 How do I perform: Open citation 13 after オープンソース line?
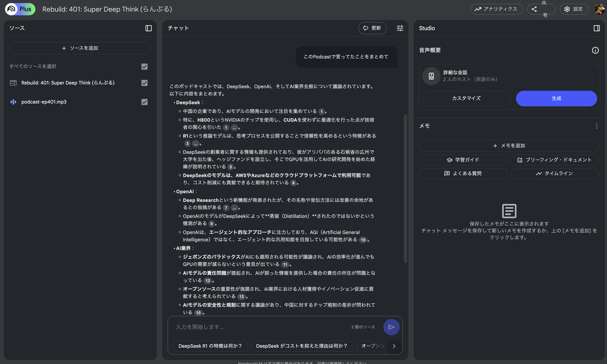pyautogui.click(x=242, y=297)
